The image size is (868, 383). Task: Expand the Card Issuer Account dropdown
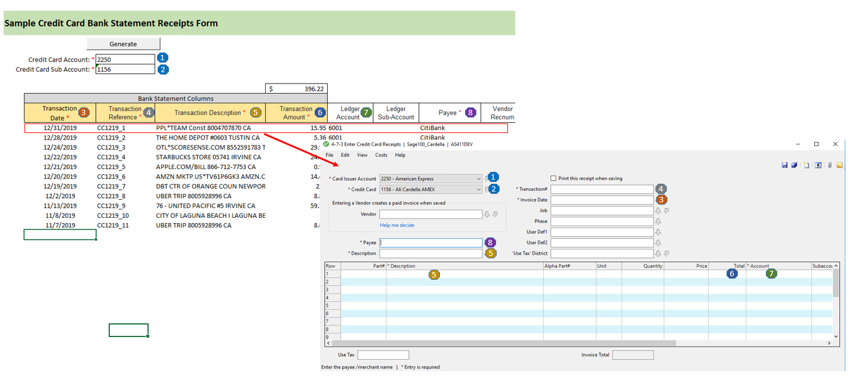(478, 178)
